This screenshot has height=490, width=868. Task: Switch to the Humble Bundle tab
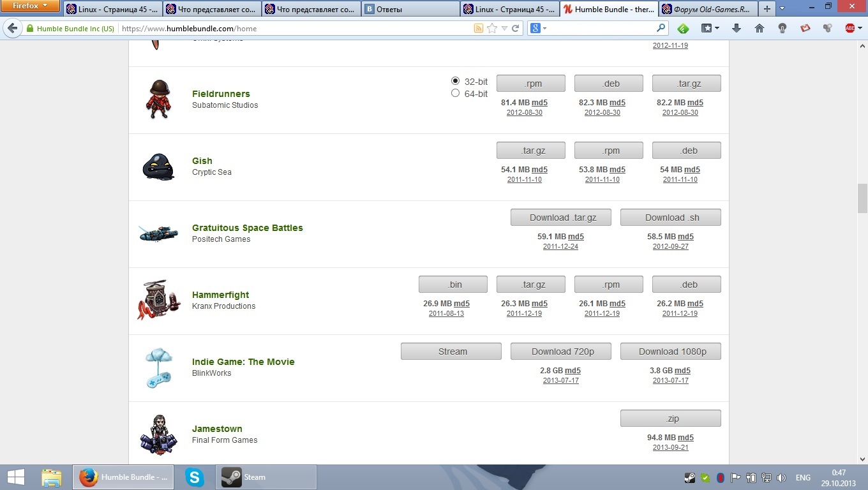tap(609, 9)
